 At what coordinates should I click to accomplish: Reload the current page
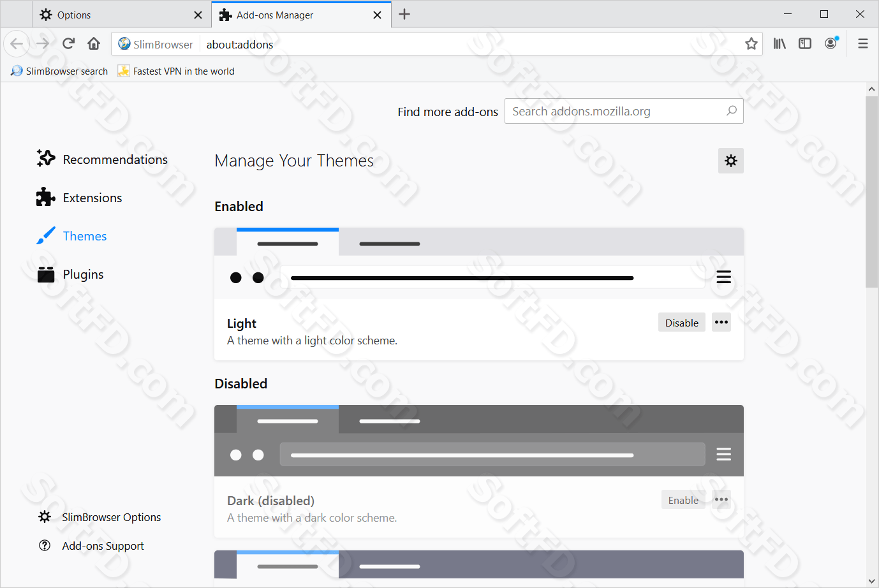(x=68, y=44)
